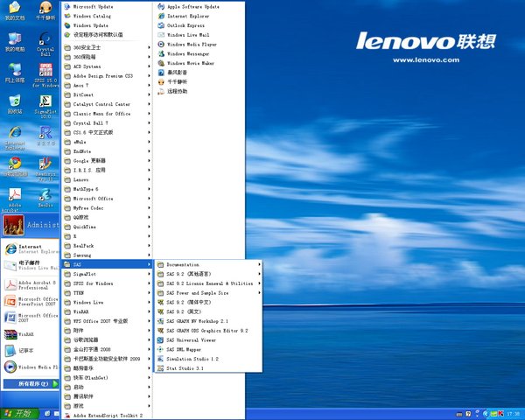Open the EndNote program folder
This screenshot has height=420, width=525.
(x=107, y=151)
